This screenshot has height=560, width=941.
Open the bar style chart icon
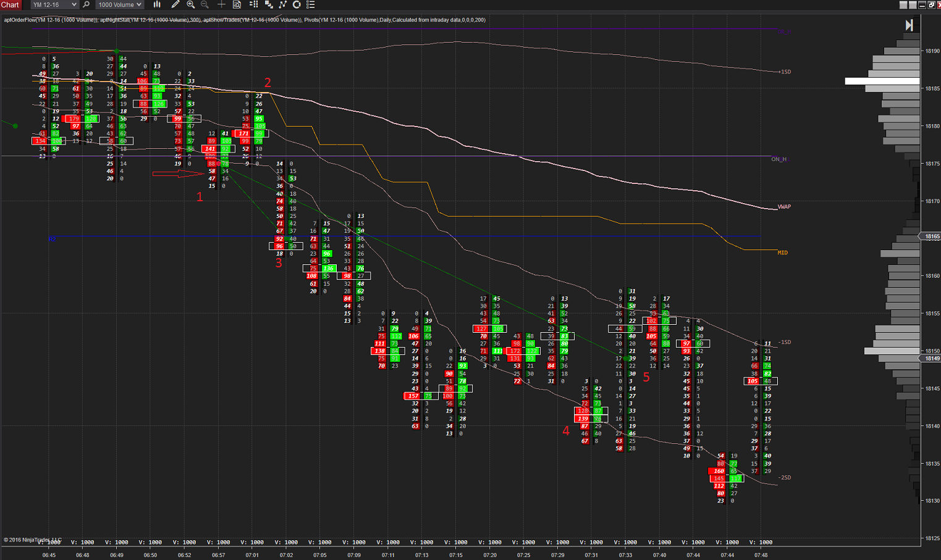[157, 5]
